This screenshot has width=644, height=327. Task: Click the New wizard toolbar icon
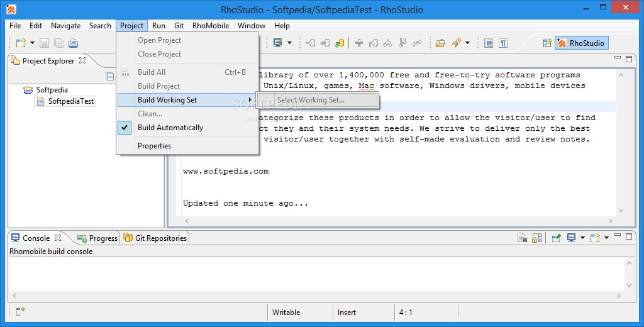[21, 43]
